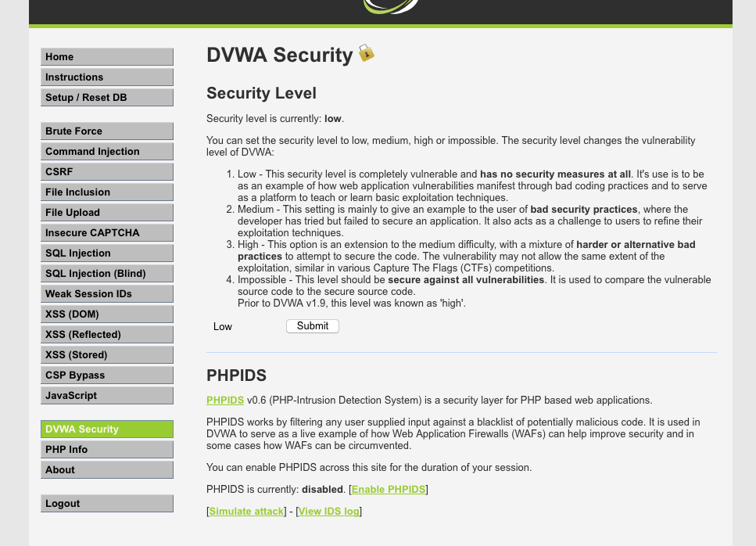Click the bold text 'bad security practices'
This screenshot has width=756, height=546.
coord(584,210)
